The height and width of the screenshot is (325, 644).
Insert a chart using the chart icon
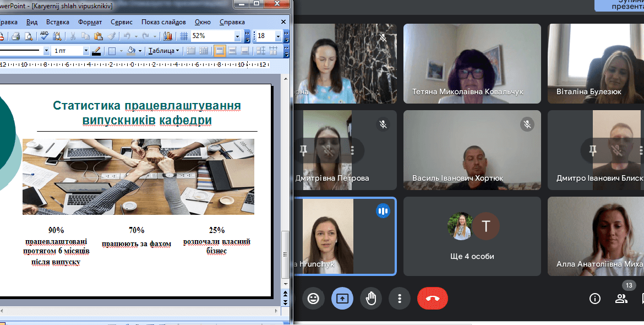click(167, 36)
